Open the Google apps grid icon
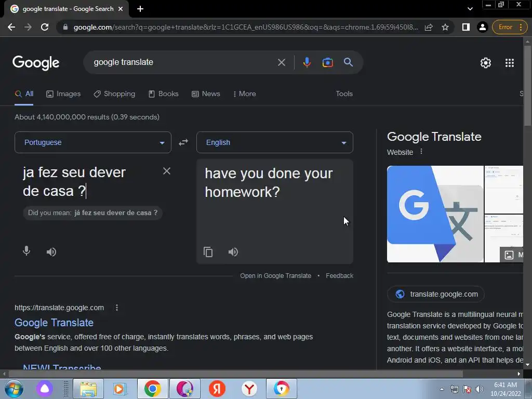Screen dimensions: 532x399 coord(509,63)
